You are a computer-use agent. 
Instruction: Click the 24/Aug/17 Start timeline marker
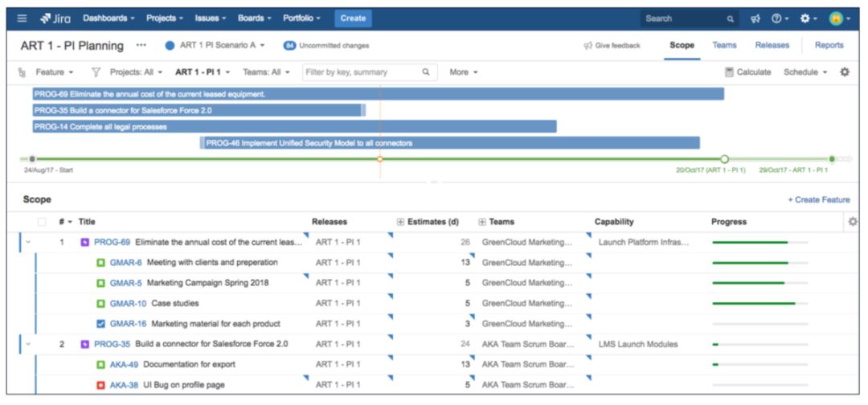(32, 159)
